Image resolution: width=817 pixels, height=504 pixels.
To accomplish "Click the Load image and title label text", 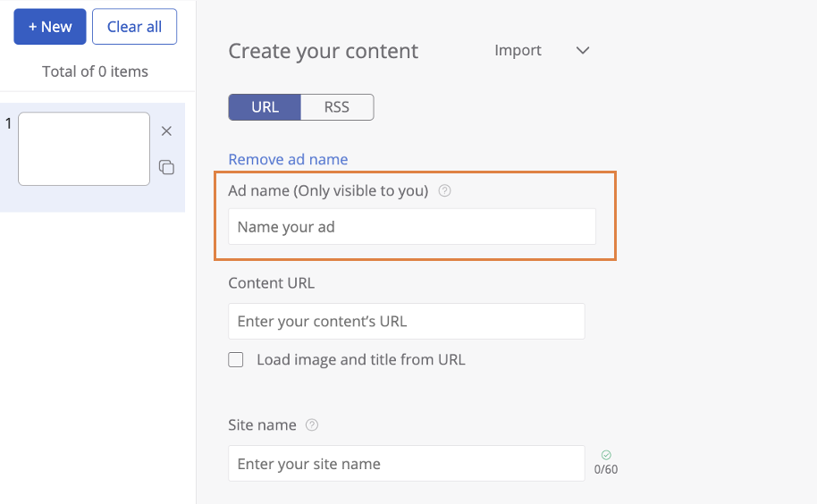I will pos(360,360).
